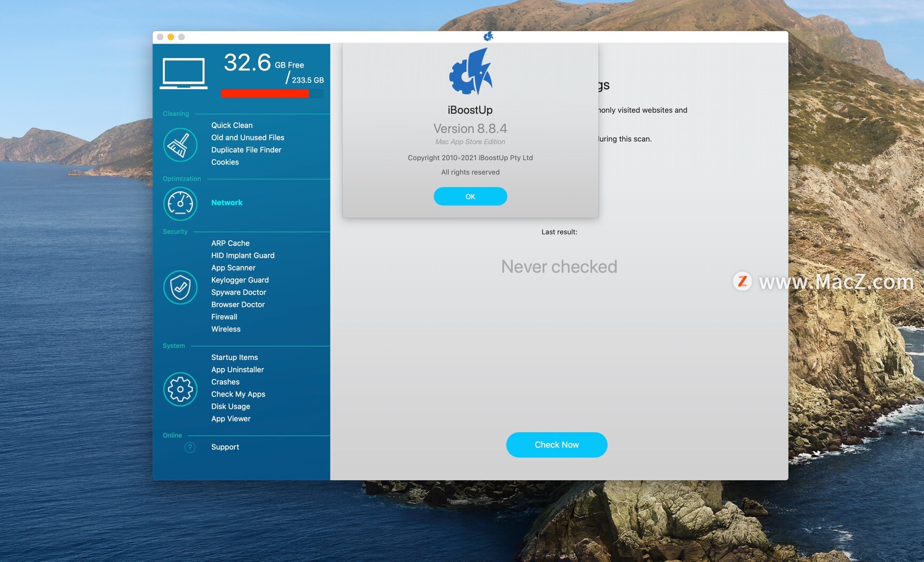Viewport: 924px width, 562px height.
Task: Click the Cleaning broom icon
Action: (180, 145)
